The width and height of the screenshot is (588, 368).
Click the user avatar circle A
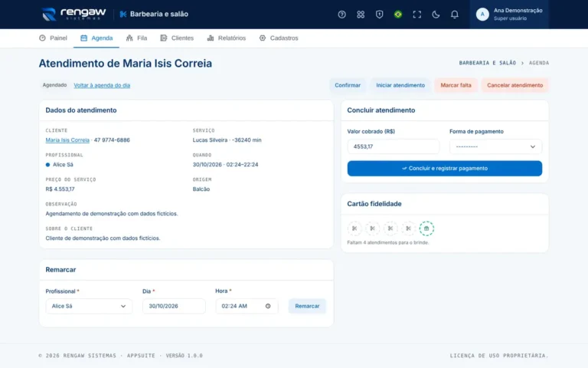tap(482, 15)
